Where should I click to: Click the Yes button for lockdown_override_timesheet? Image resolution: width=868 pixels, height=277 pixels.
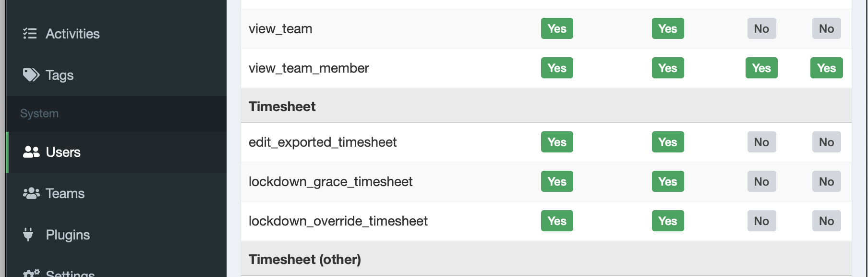point(556,221)
